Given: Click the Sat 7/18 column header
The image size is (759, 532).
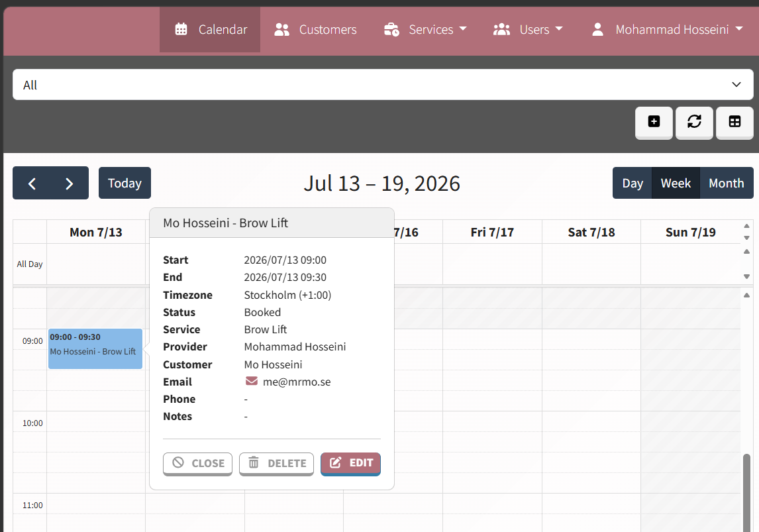Looking at the screenshot, I should point(591,233).
